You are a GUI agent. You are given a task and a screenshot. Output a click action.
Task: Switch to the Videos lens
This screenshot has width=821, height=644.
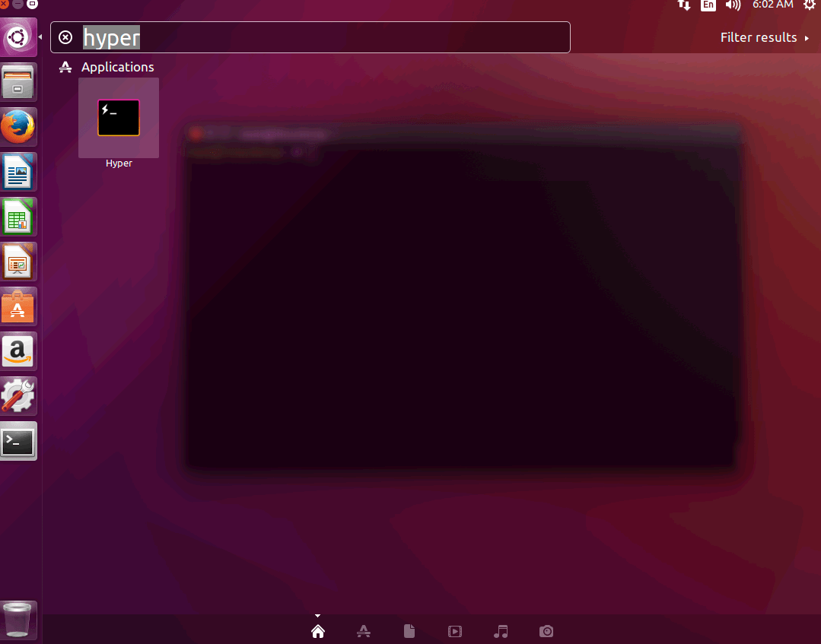(455, 631)
